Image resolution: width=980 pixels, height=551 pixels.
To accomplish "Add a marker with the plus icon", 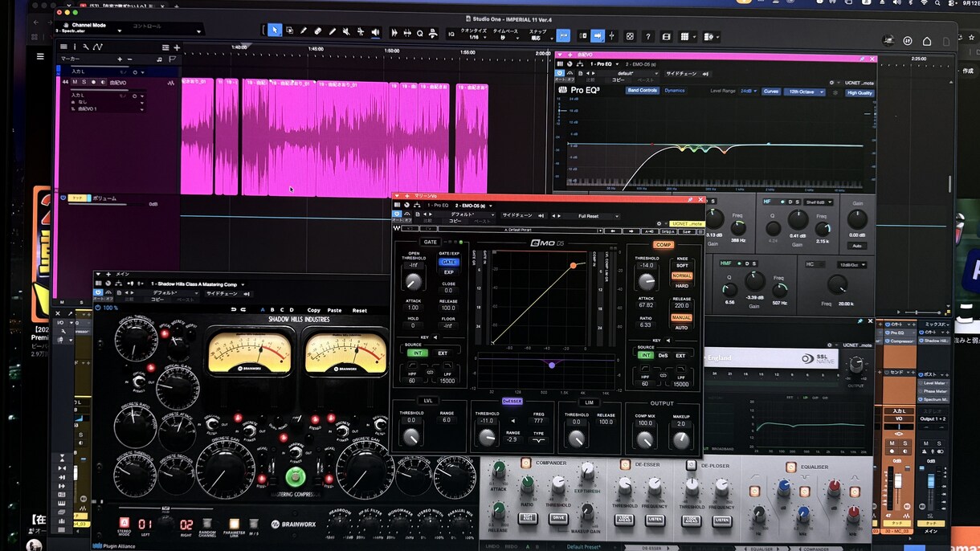I will [x=120, y=59].
